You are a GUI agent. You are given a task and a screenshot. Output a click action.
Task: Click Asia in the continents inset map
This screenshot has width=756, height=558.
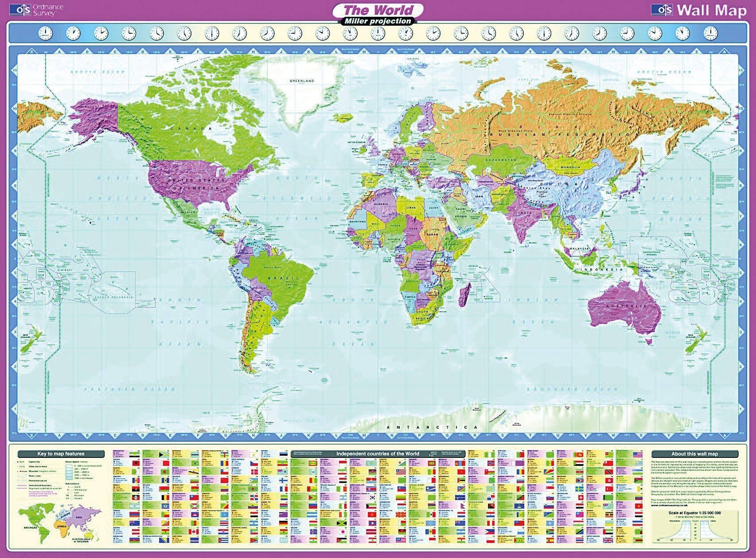click(80, 516)
